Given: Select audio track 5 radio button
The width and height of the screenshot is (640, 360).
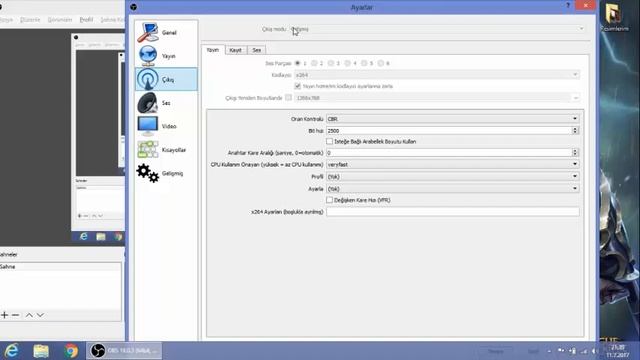Looking at the screenshot, I should 364,63.
